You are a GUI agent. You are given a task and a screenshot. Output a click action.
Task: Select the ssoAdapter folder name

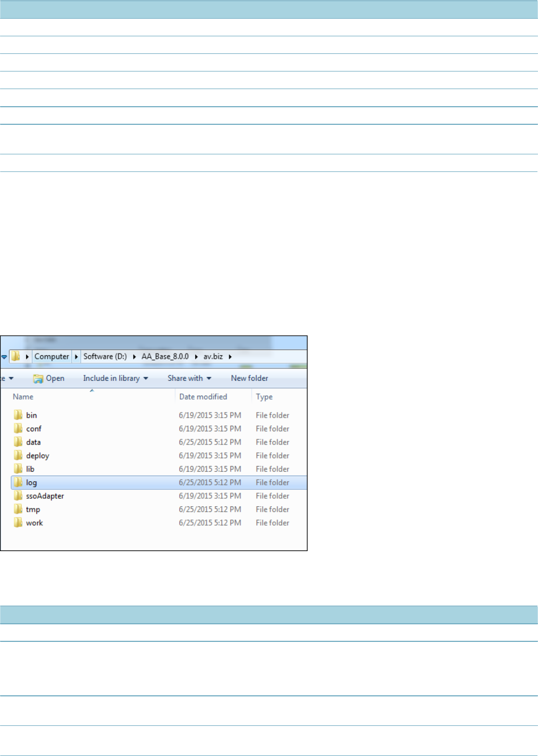coord(45,496)
